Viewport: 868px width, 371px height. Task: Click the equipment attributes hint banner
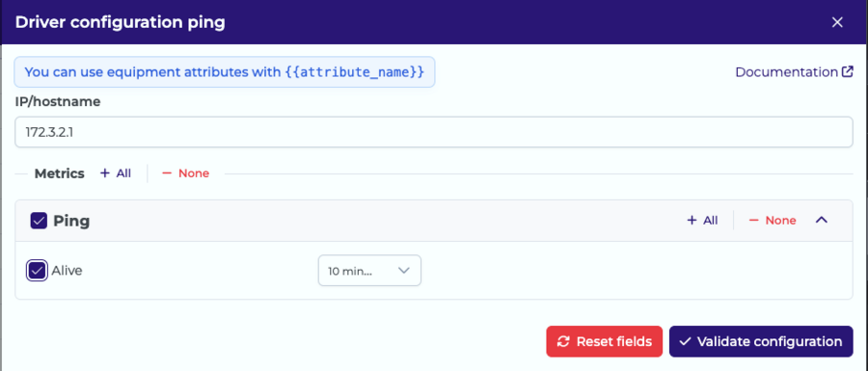click(224, 72)
